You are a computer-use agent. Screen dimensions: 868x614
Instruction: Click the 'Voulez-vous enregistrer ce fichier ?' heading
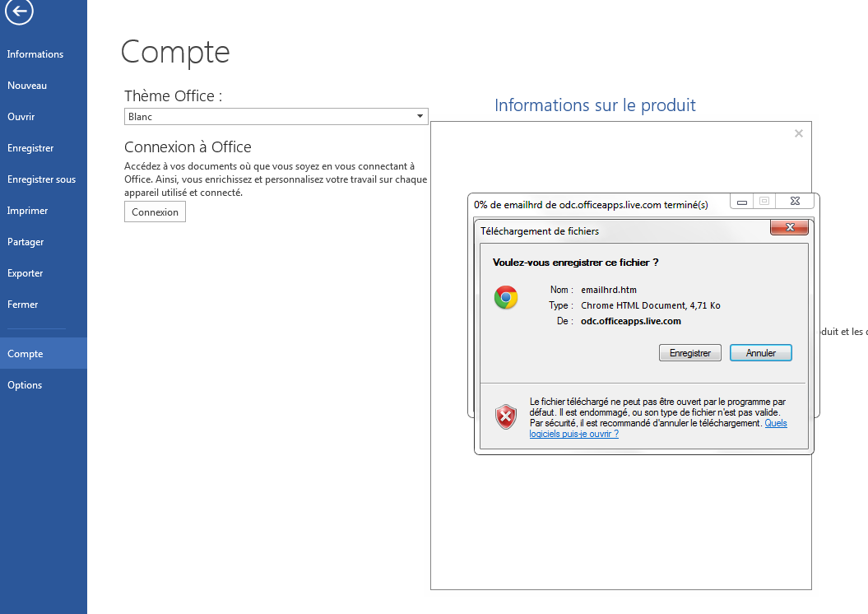coord(575,263)
